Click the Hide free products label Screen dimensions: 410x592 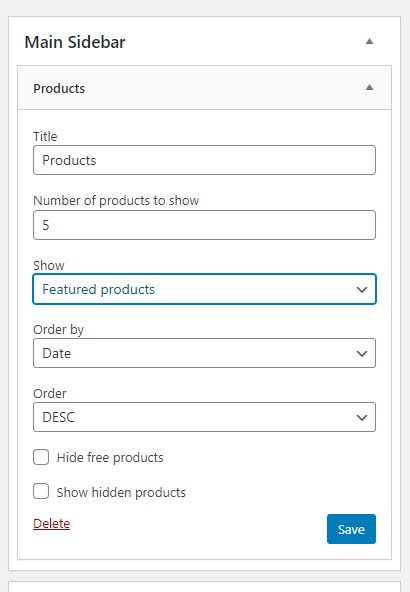110,458
